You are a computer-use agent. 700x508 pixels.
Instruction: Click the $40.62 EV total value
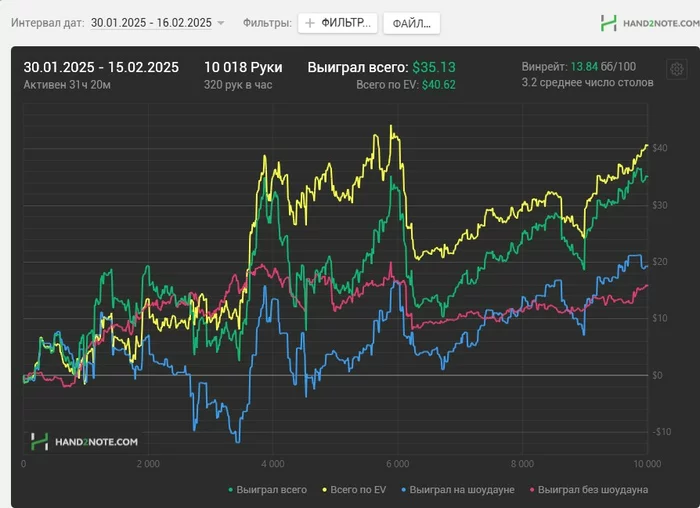click(439, 85)
